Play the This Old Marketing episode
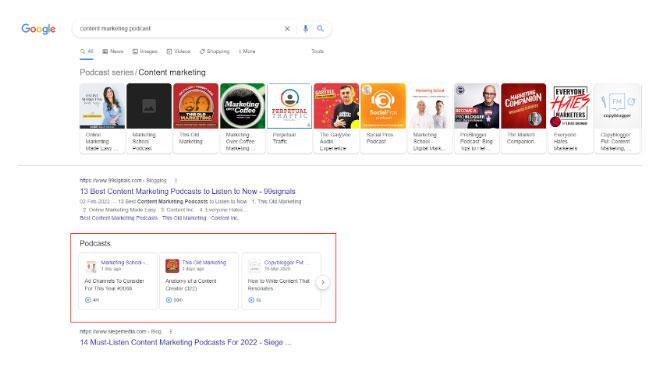The image size is (665, 365). coord(169,300)
